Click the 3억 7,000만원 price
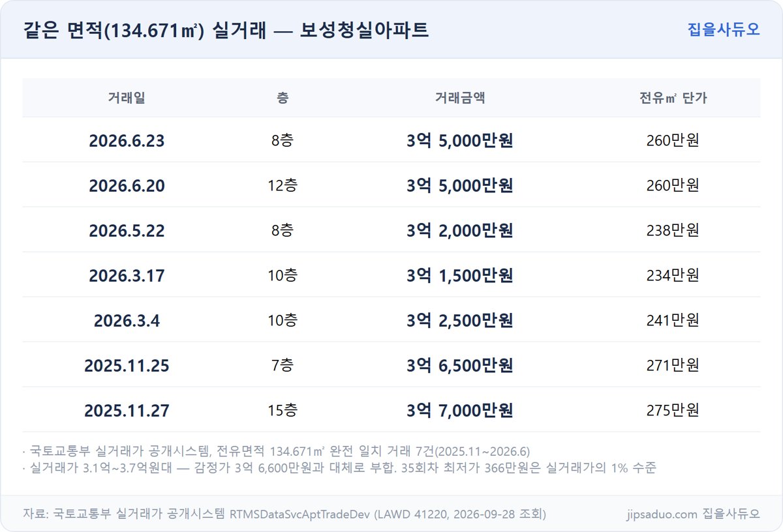The width and height of the screenshot is (783, 532). [460, 411]
